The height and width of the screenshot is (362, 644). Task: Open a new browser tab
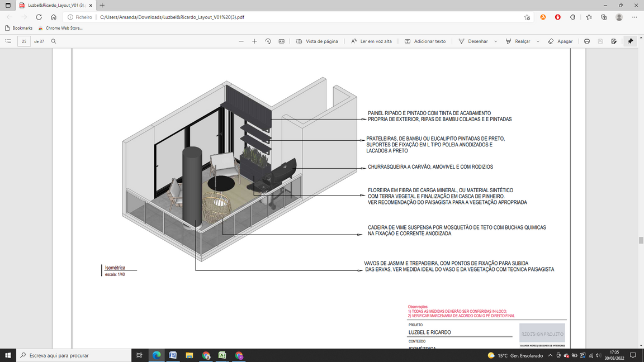[x=102, y=6]
